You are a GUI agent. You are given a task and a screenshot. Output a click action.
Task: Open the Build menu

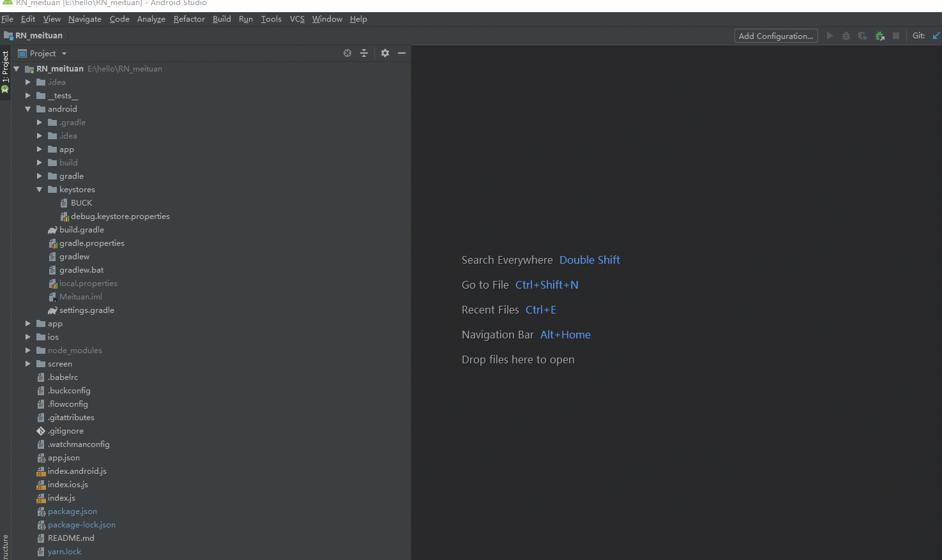tap(222, 19)
